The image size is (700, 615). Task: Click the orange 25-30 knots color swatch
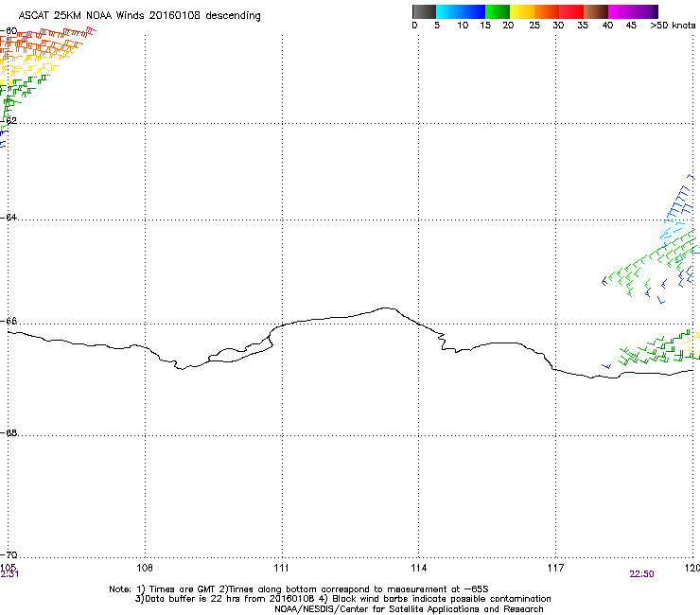tap(547, 11)
